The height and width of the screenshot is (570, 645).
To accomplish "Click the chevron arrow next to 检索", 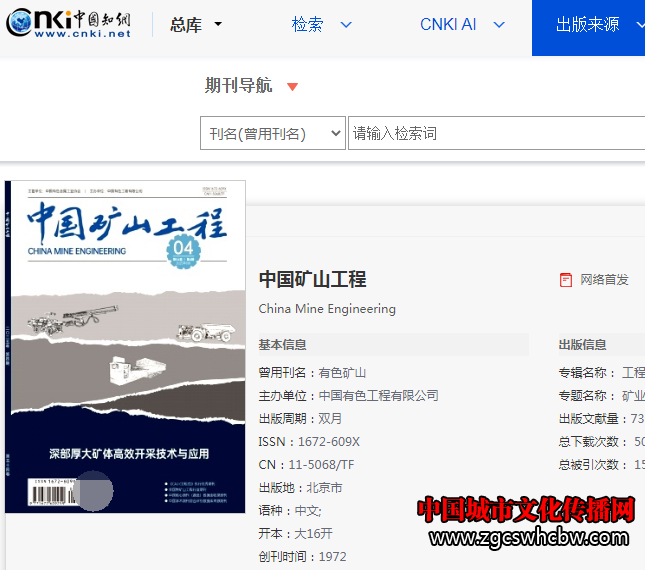I will (346, 25).
